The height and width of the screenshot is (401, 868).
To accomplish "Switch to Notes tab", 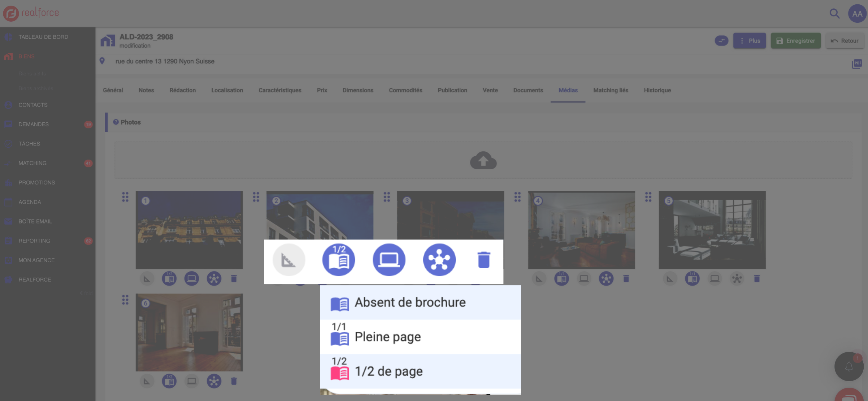I will point(146,90).
